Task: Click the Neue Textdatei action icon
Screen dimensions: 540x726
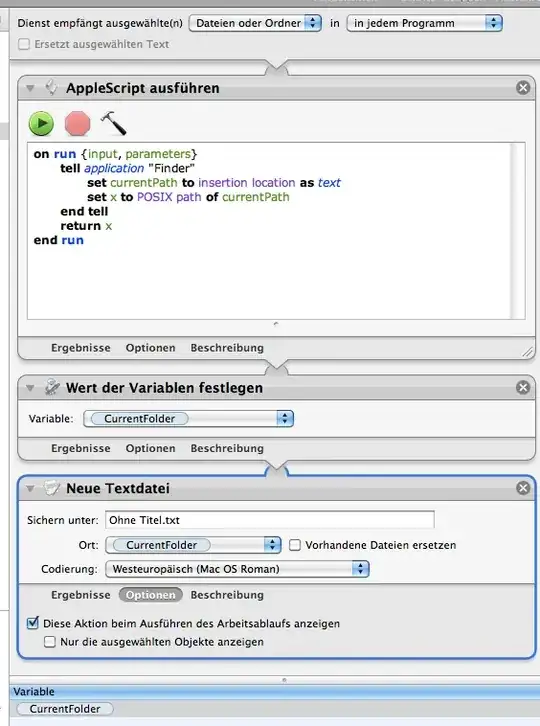Action: 52,488
